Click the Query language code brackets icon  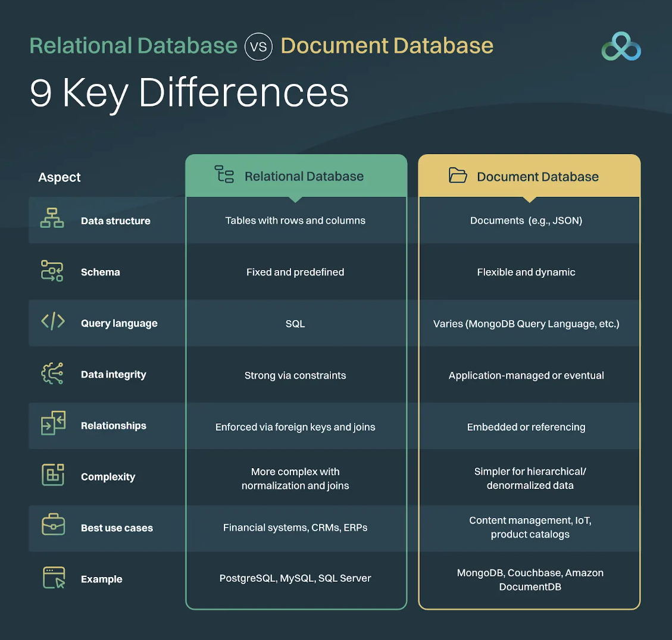point(53,322)
